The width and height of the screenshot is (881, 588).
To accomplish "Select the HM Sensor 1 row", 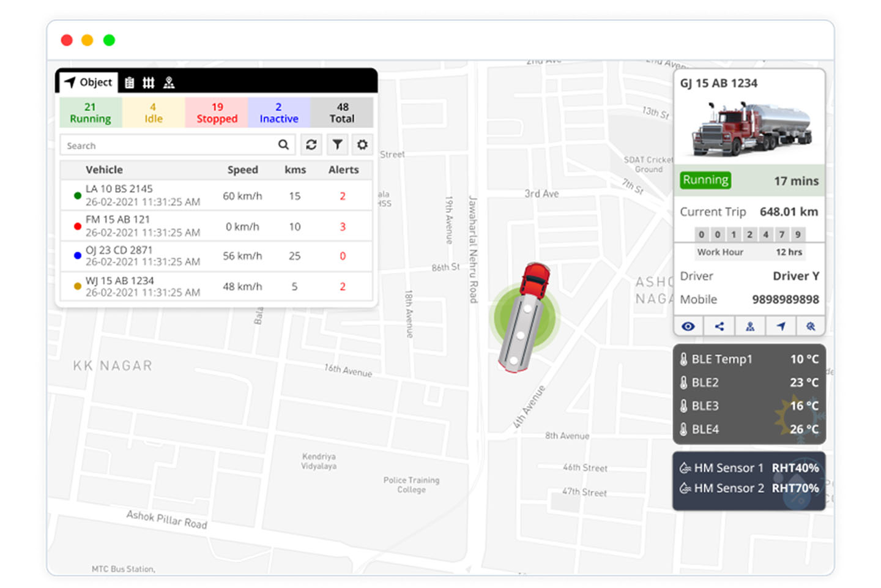I will click(749, 468).
